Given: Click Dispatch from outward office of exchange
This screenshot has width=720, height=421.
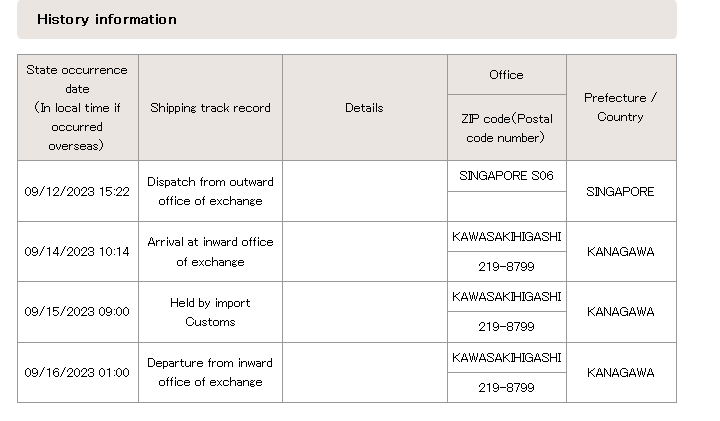Looking at the screenshot, I should point(210,191).
